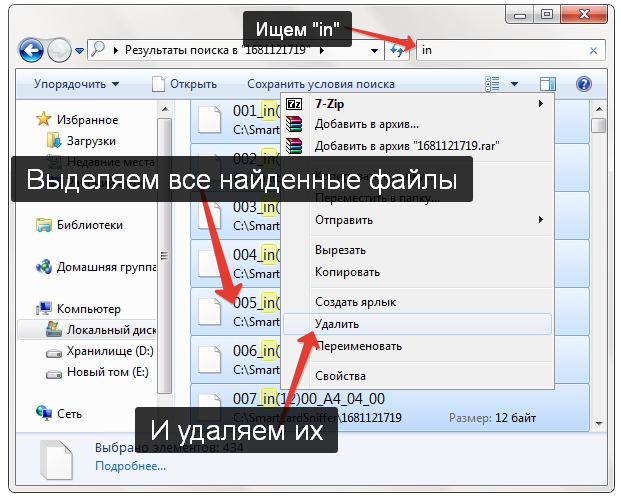The image size is (621, 499).
Task: Choose Создать ярлык from context menu
Action: [x=417, y=302]
